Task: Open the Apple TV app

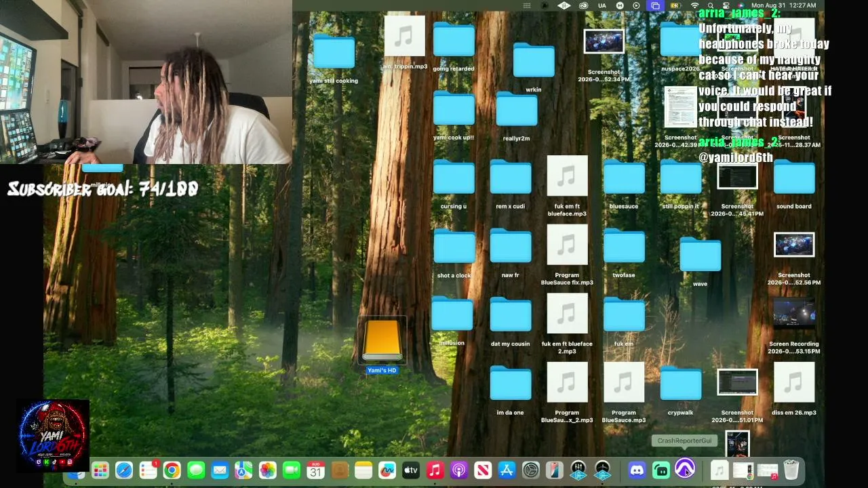Action: pos(411,470)
